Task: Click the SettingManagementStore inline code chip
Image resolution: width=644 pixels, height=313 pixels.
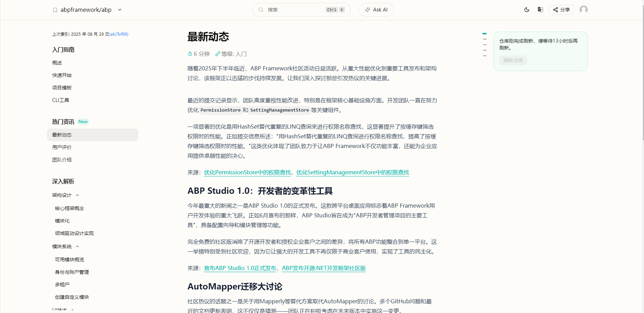Action: pos(280,110)
